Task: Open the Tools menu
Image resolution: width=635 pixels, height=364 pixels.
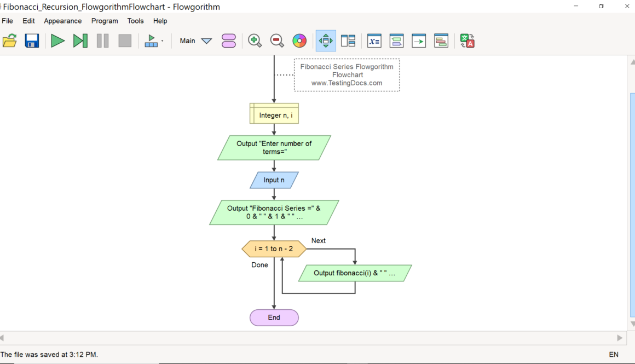Action: coord(135,21)
